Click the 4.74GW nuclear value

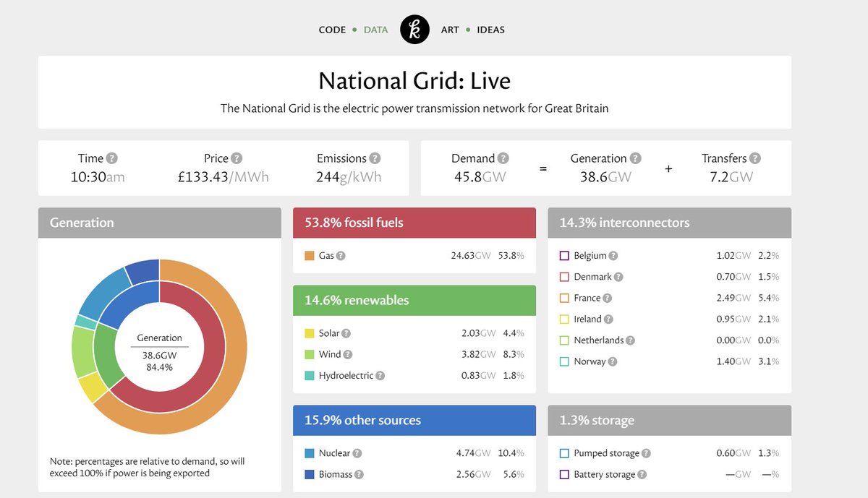pyautogui.click(x=472, y=453)
